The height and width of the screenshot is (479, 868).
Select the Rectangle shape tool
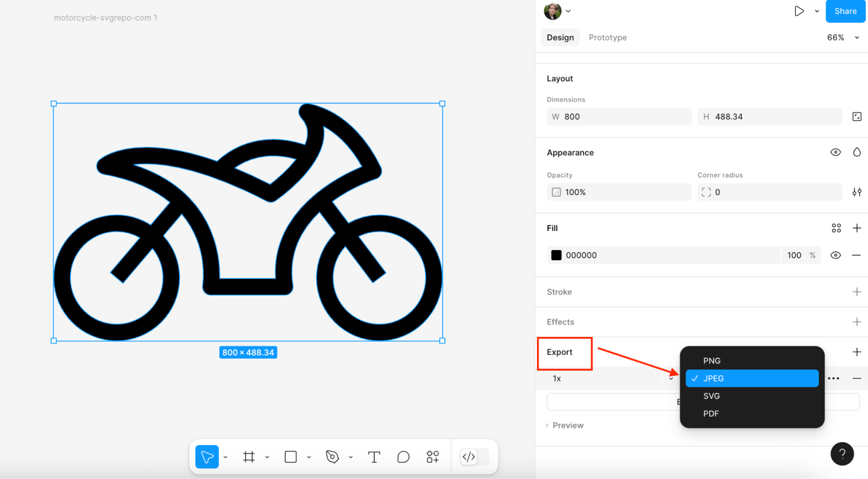(290, 456)
